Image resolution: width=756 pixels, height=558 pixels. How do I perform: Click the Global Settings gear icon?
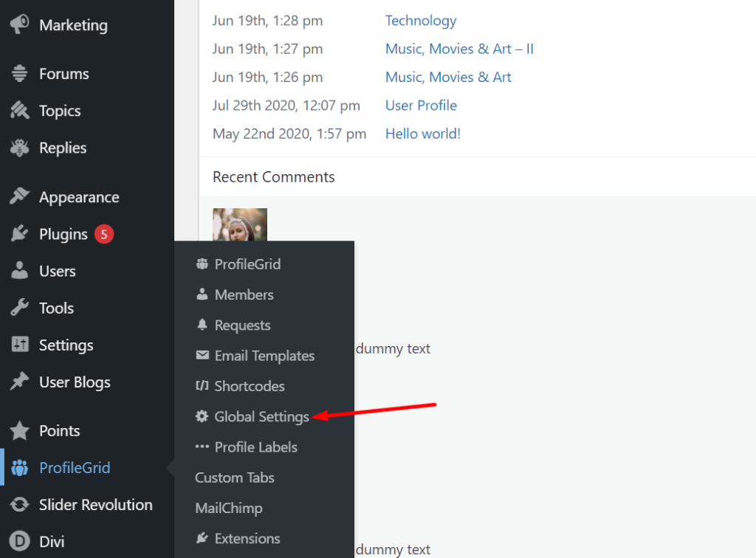pyautogui.click(x=202, y=416)
